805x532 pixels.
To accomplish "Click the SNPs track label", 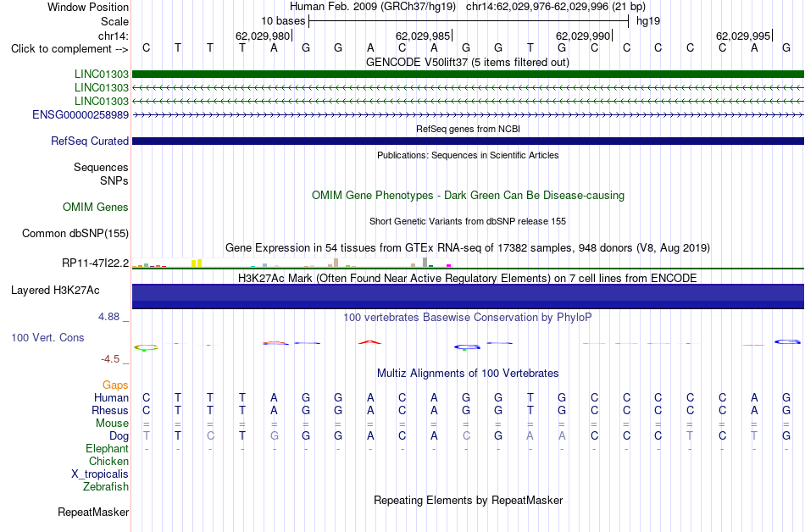I will click(114, 180).
